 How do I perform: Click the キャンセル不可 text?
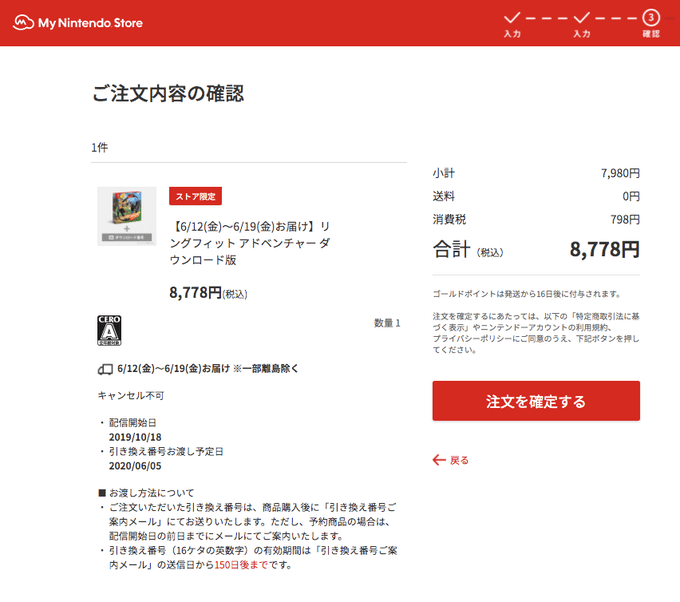click(131, 396)
